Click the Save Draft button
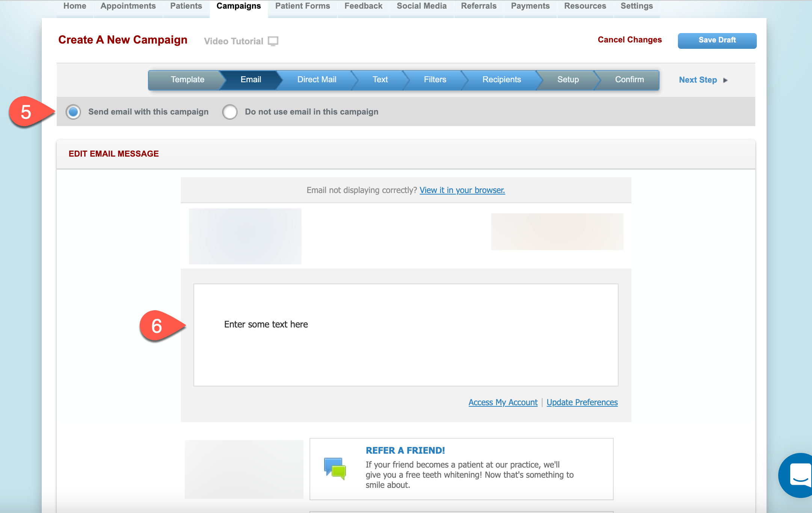The width and height of the screenshot is (812, 513). [x=717, y=41]
